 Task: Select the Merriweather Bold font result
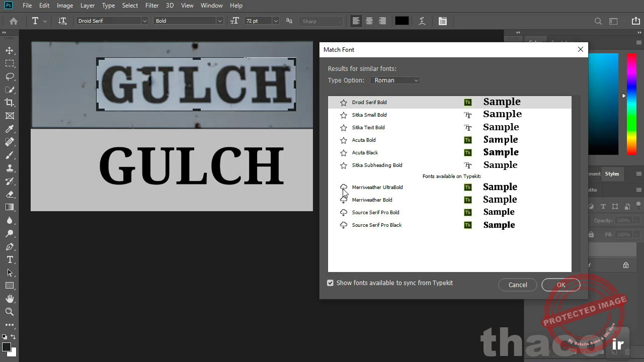tap(372, 200)
